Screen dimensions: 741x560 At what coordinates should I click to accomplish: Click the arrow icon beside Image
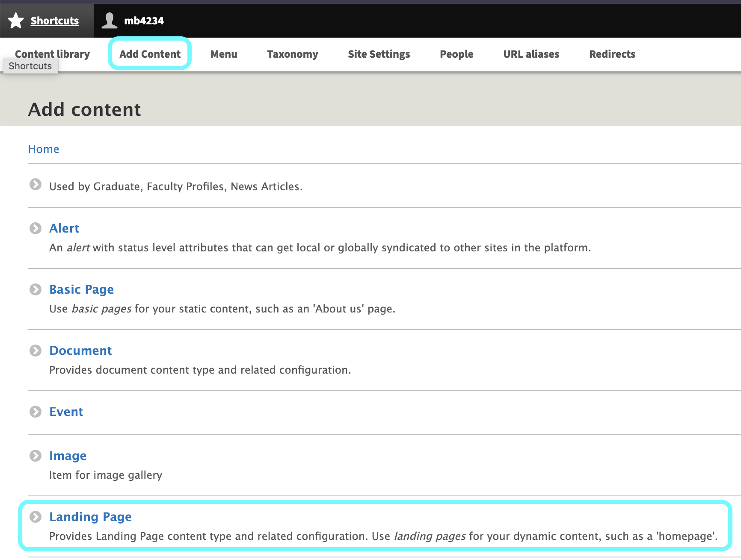[x=36, y=456]
